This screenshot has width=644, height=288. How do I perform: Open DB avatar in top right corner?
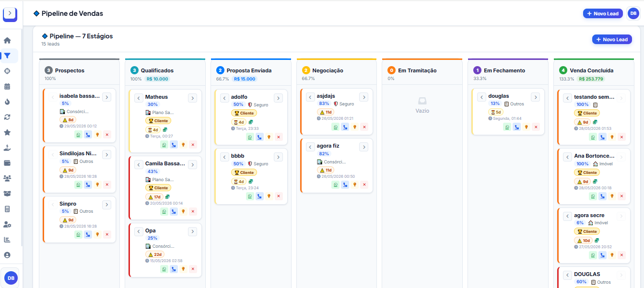[633, 13]
